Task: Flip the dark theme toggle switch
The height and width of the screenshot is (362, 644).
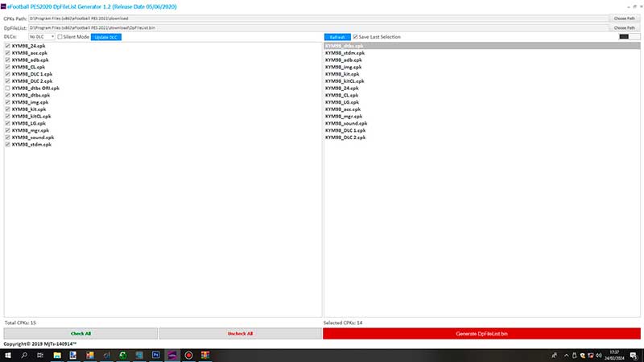Action: point(625,37)
